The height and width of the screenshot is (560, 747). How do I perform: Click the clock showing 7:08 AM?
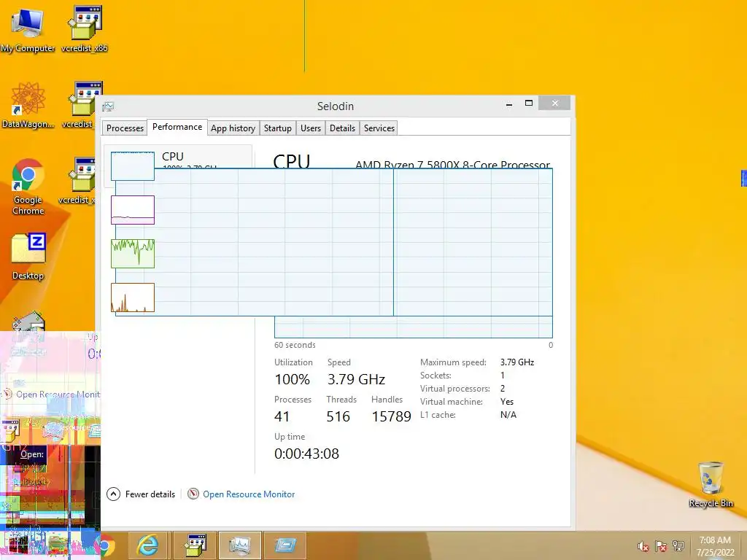tap(715, 545)
